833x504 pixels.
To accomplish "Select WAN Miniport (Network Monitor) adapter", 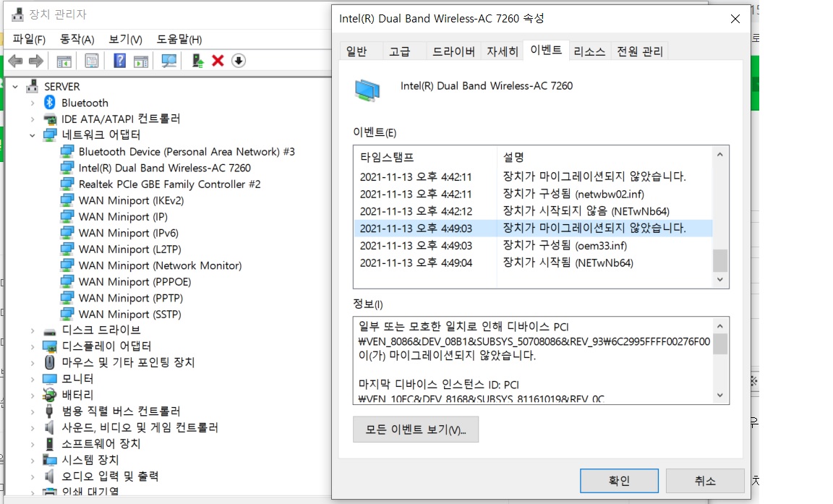I will pyautogui.click(x=160, y=265).
